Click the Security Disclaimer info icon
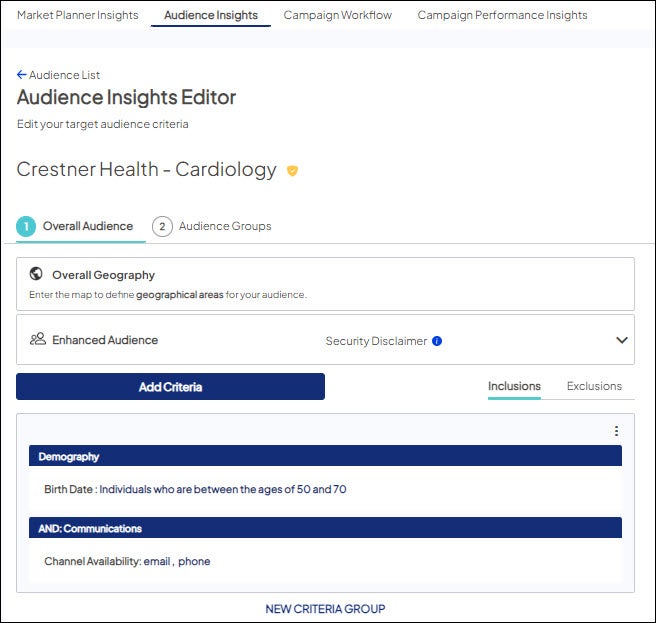 tap(437, 341)
